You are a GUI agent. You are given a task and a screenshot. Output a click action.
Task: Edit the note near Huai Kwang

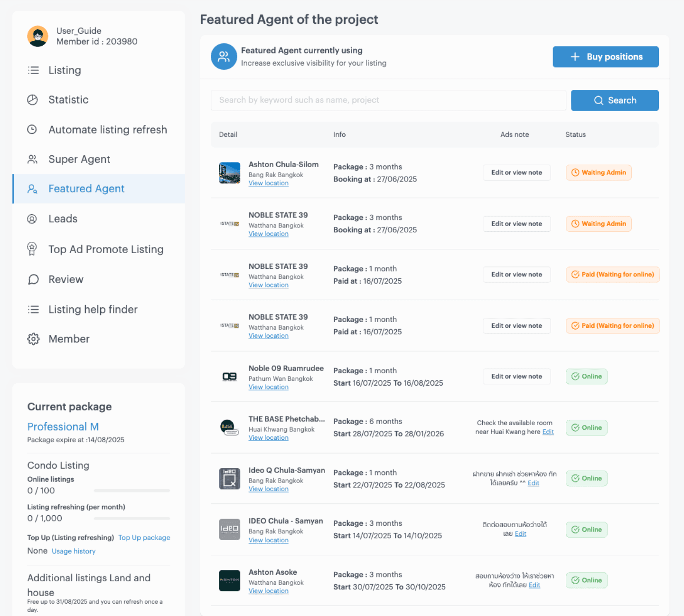point(548,432)
